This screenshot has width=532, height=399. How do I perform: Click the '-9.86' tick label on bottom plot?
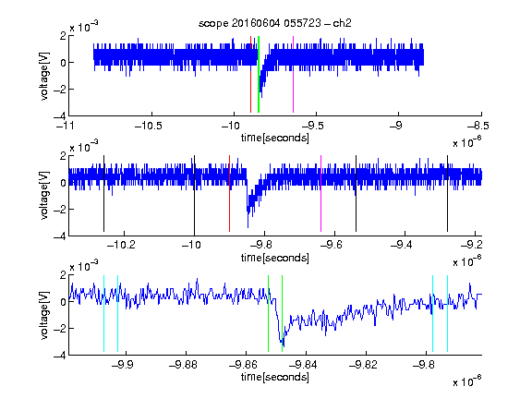243,365
